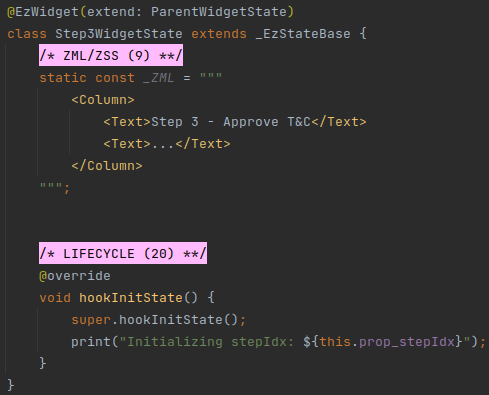Click the _ZML constant name
The image size is (489, 395).
(158, 78)
